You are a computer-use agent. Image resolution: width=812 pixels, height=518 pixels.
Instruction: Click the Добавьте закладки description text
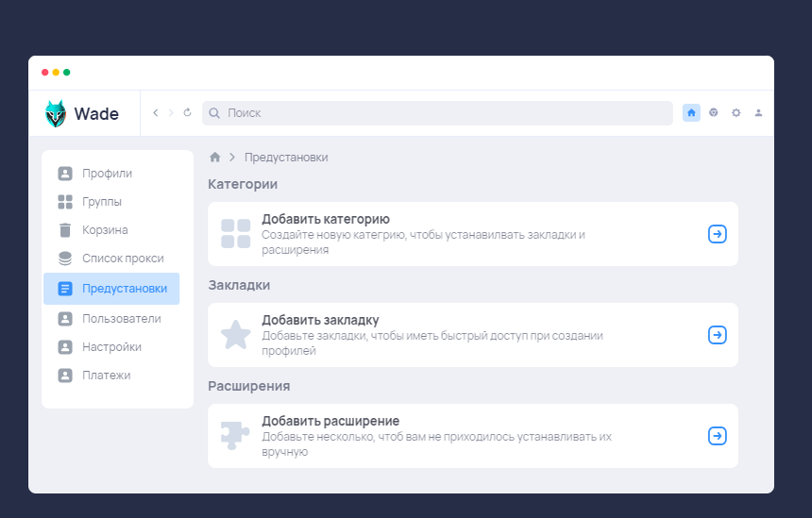tap(432, 343)
